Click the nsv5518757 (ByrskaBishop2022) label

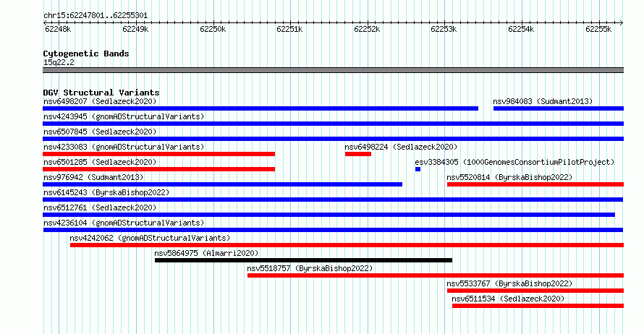310,268
